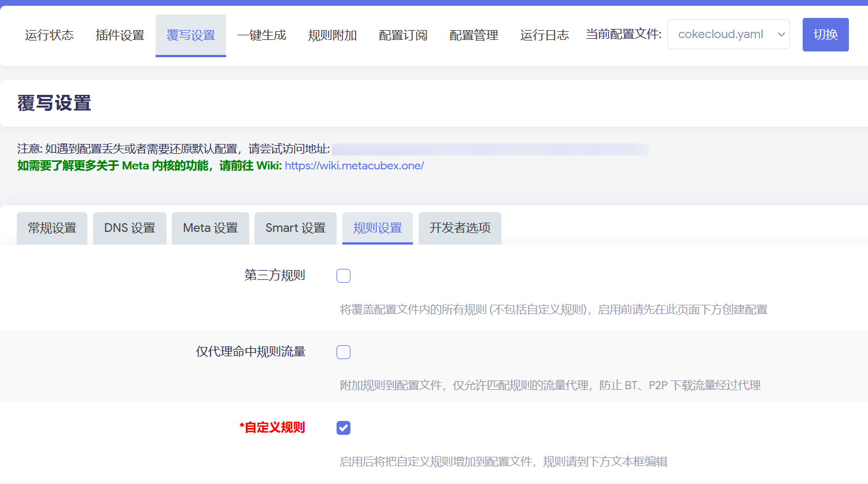
Task: Open the wiki.metacubex.one link
Action: click(x=354, y=166)
